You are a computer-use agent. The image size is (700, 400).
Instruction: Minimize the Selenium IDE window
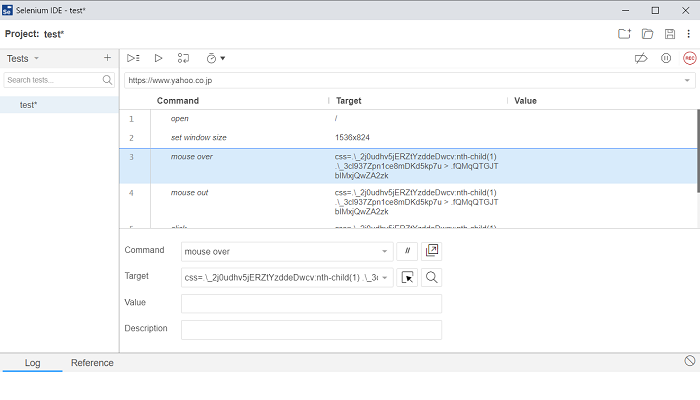point(625,10)
